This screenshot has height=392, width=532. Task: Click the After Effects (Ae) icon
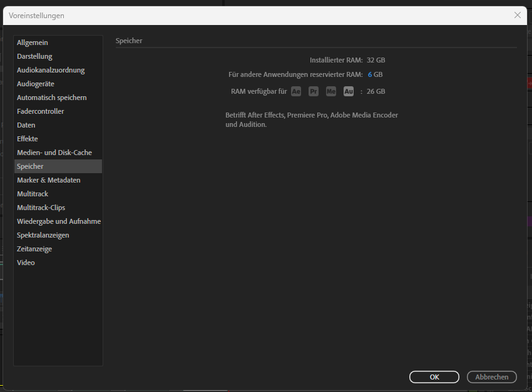pyautogui.click(x=296, y=91)
